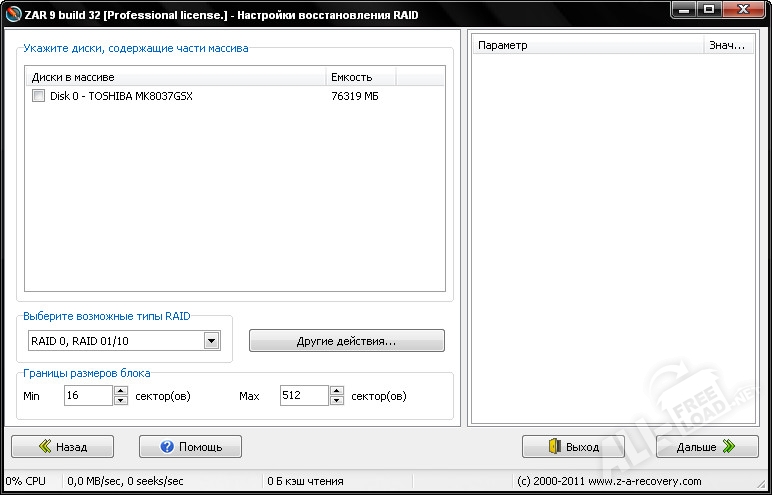
Task: Increase Min block size with up arrow
Action: point(120,391)
